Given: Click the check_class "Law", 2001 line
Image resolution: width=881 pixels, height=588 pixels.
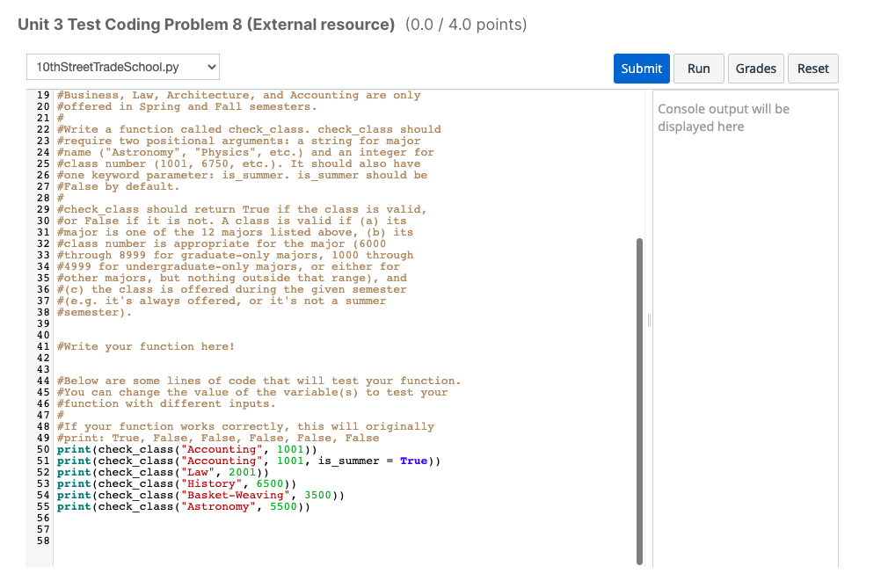Looking at the screenshot, I should (x=163, y=472).
